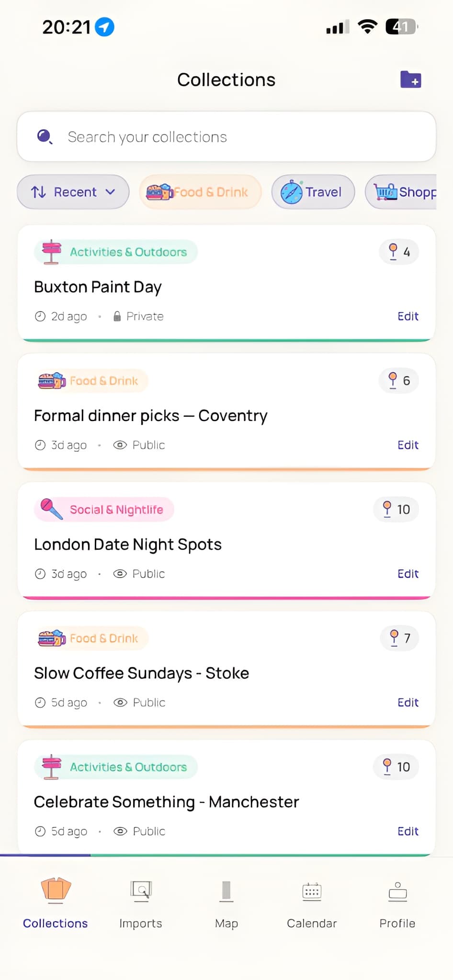Screen dimensions: 453x980
Task: Click the sort arrows icon beside Recent
Action: [38, 192]
